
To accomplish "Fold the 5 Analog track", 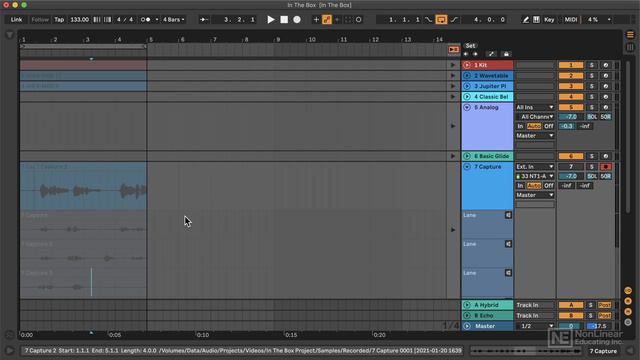I will pos(467,107).
